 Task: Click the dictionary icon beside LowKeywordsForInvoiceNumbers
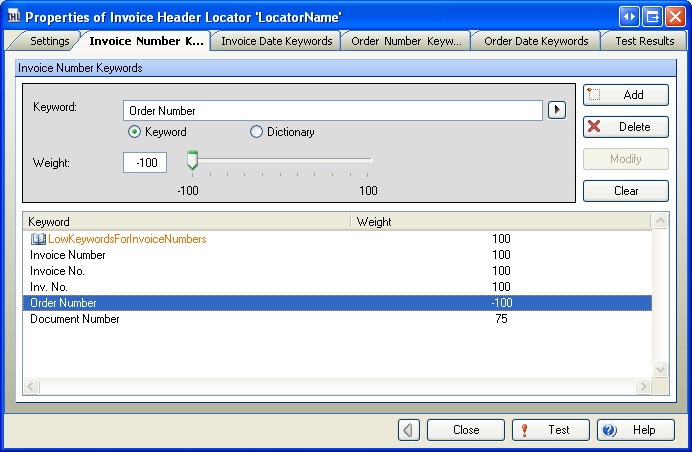tap(38, 239)
